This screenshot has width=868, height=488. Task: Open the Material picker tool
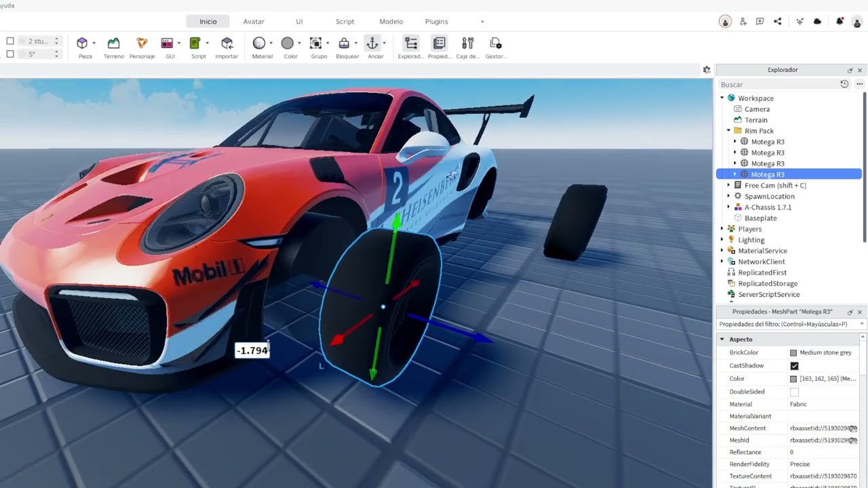click(259, 43)
